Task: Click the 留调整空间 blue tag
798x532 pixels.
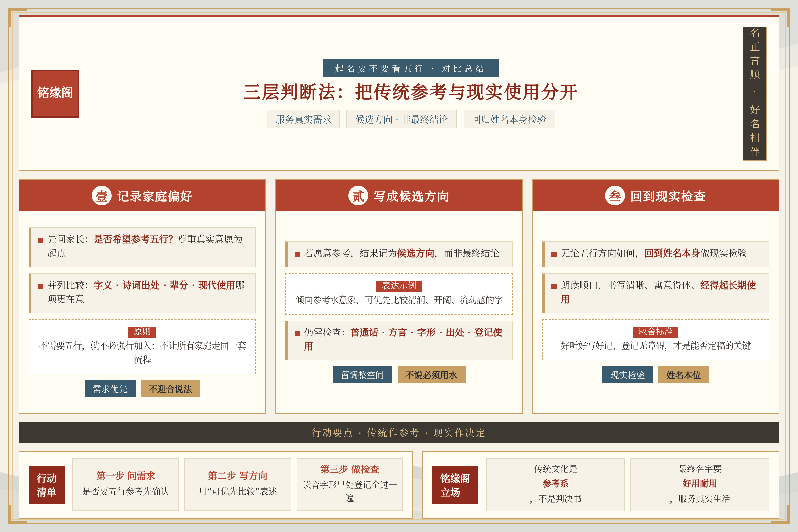Action: [x=362, y=375]
